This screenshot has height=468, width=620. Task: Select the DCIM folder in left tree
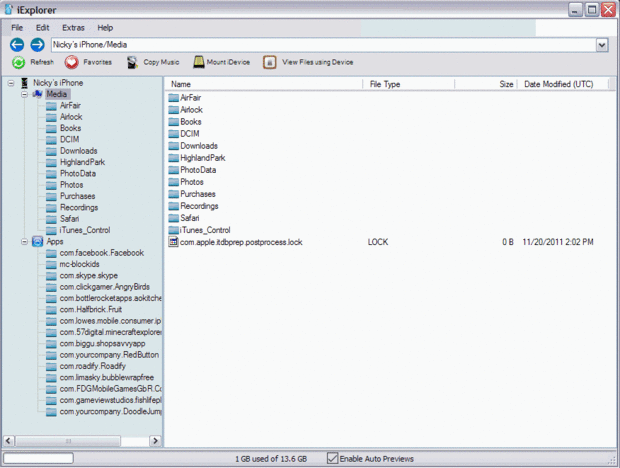[69, 140]
